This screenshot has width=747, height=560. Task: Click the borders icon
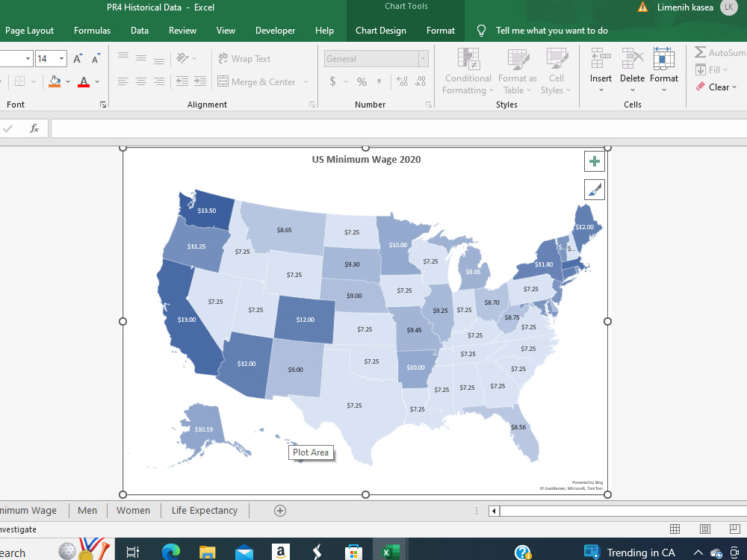tap(19, 81)
